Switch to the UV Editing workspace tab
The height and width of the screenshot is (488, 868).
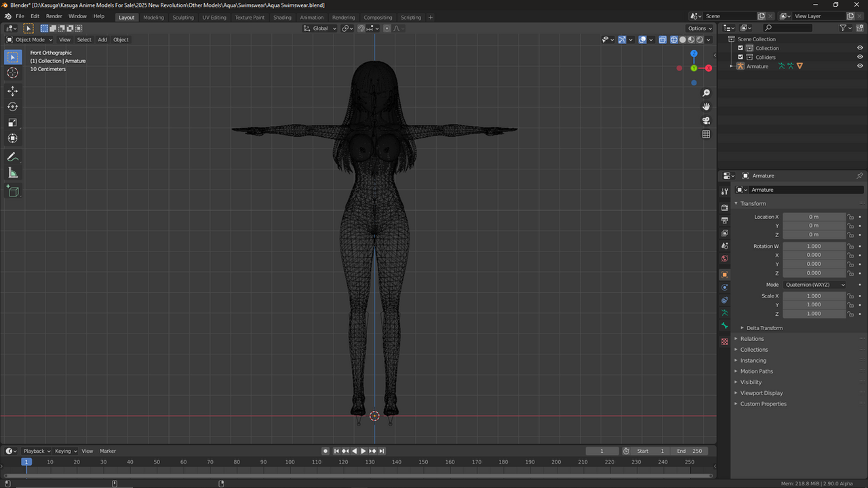(x=214, y=17)
